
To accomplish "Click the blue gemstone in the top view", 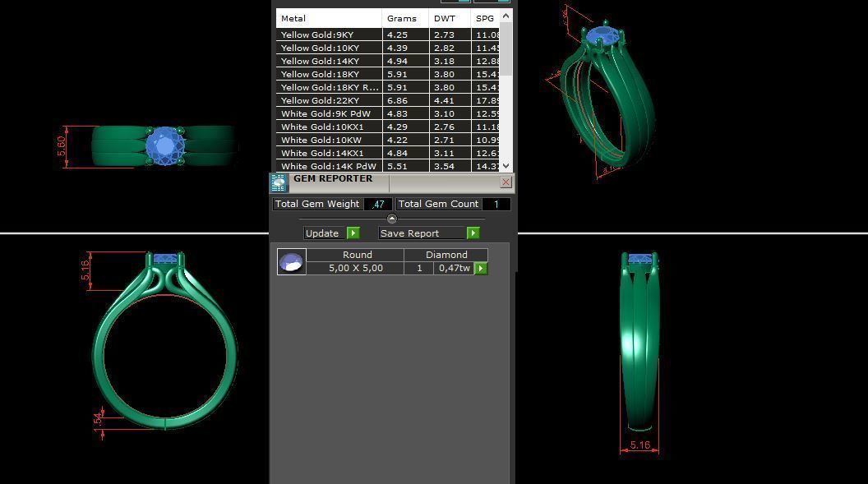I will [x=165, y=146].
